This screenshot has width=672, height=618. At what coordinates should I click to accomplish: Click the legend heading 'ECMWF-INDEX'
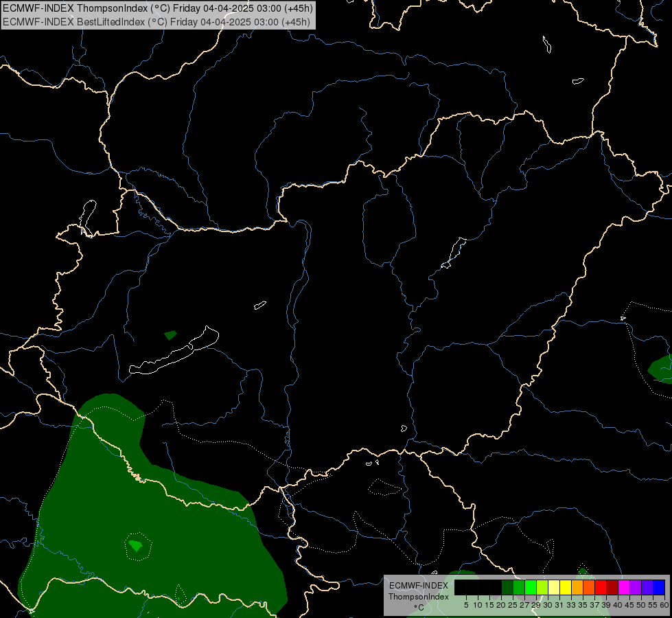coord(419,586)
